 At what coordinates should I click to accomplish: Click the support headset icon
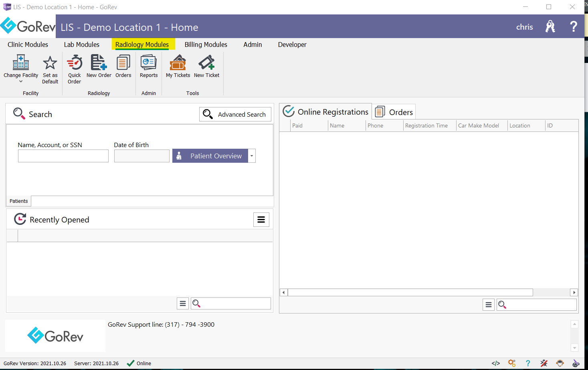pyautogui.click(x=560, y=363)
